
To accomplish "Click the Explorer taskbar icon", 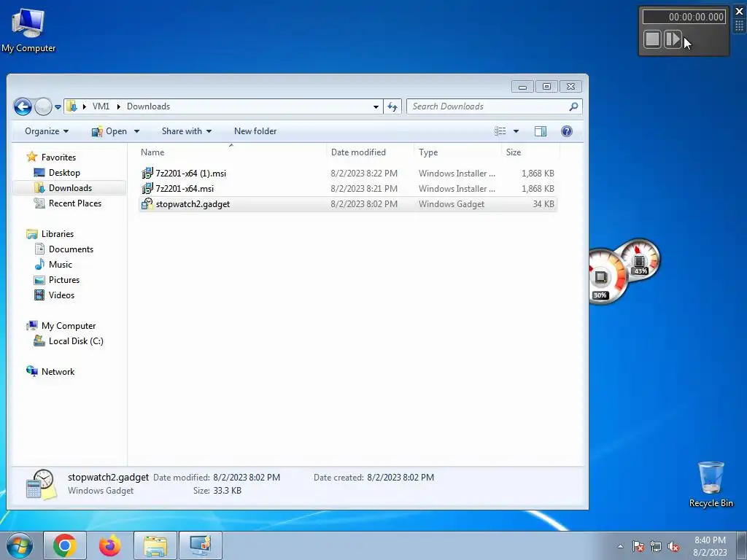I will coord(155,545).
